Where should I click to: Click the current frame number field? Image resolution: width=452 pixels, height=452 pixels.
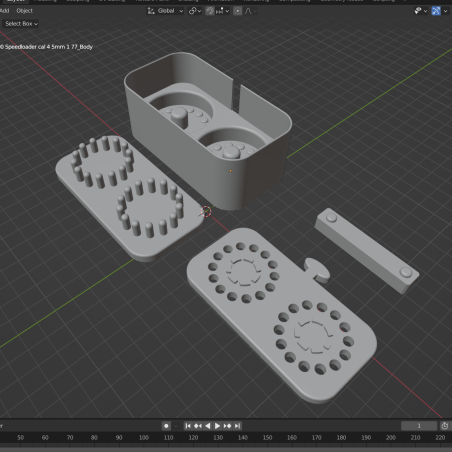point(419,426)
